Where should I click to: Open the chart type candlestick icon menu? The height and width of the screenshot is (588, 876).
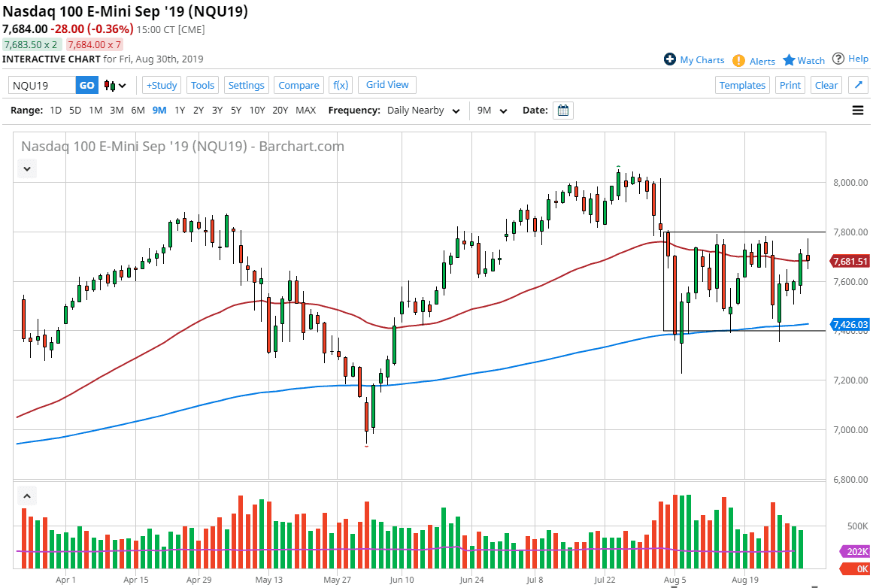coord(113,85)
